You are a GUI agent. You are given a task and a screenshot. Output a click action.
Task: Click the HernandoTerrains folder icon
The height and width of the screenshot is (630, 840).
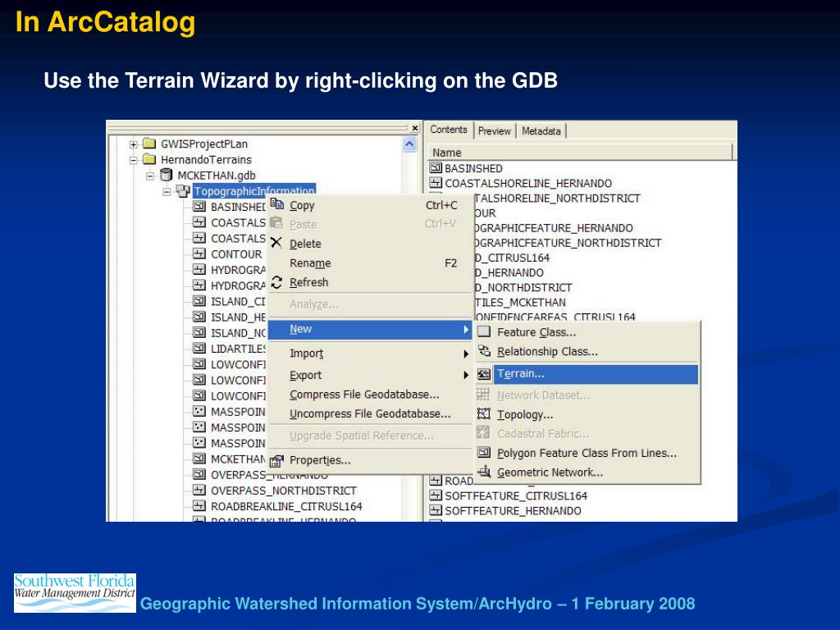(149, 159)
